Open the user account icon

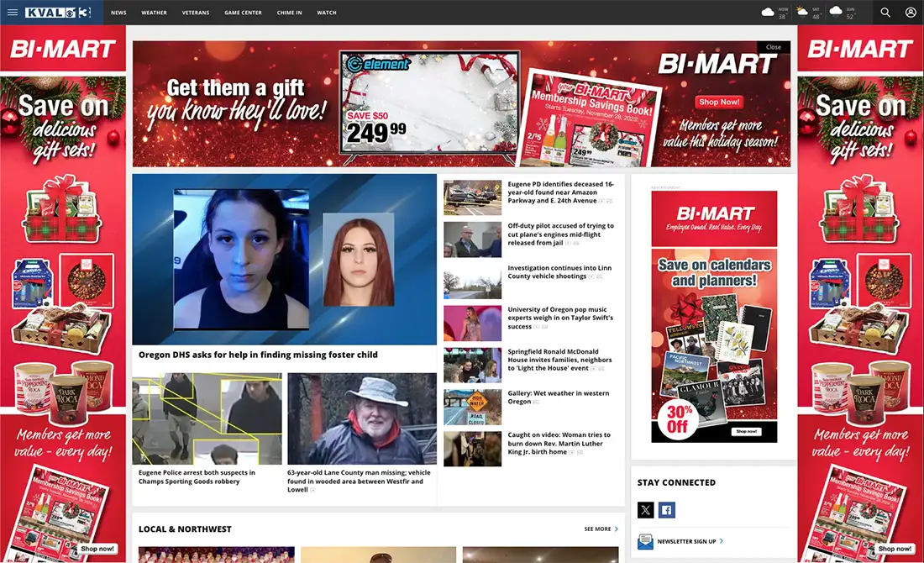click(x=911, y=12)
